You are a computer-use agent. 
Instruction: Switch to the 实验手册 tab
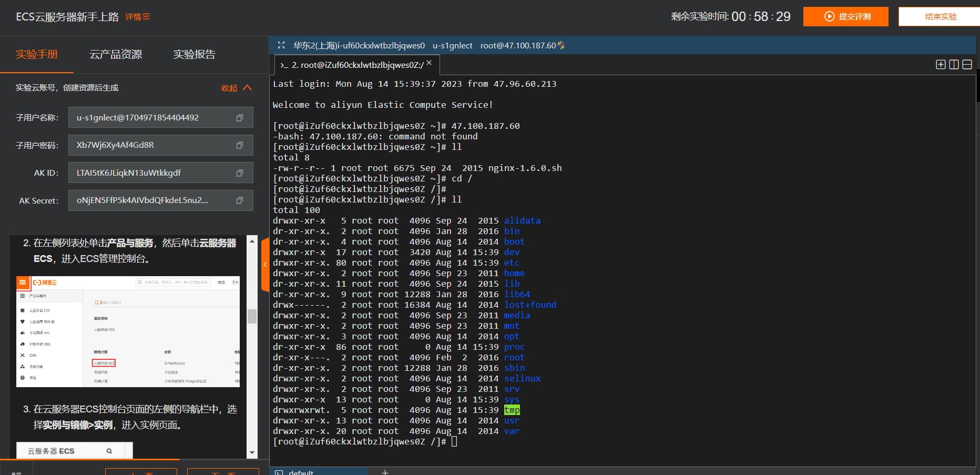37,54
